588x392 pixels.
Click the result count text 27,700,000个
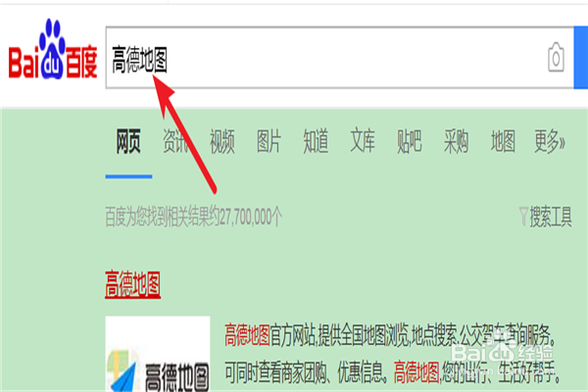[x=251, y=217]
